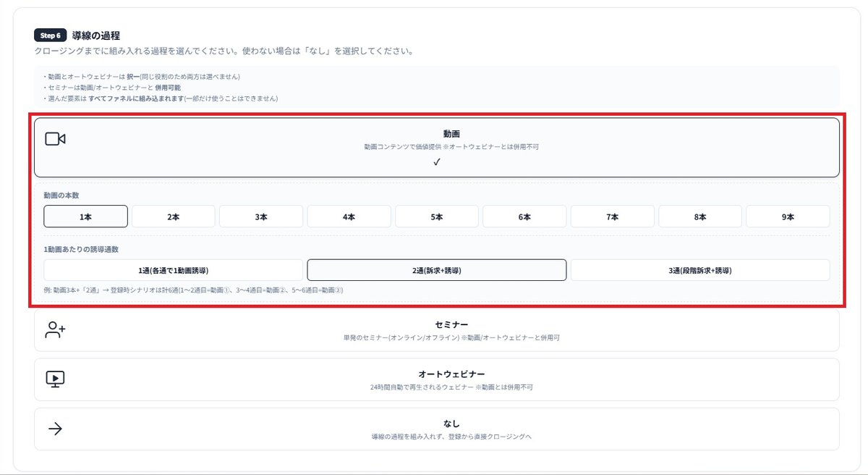Image resolution: width=868 pixels, height=475 pixels.
Task: Set video count to 9本
Action: click(x=788, y=217)
